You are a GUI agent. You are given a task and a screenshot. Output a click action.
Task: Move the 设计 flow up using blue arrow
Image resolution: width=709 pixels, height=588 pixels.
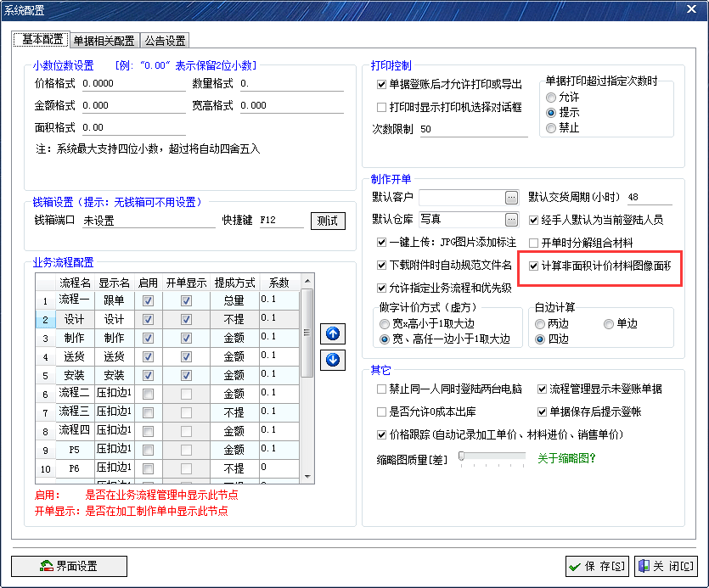click(332, 333)
